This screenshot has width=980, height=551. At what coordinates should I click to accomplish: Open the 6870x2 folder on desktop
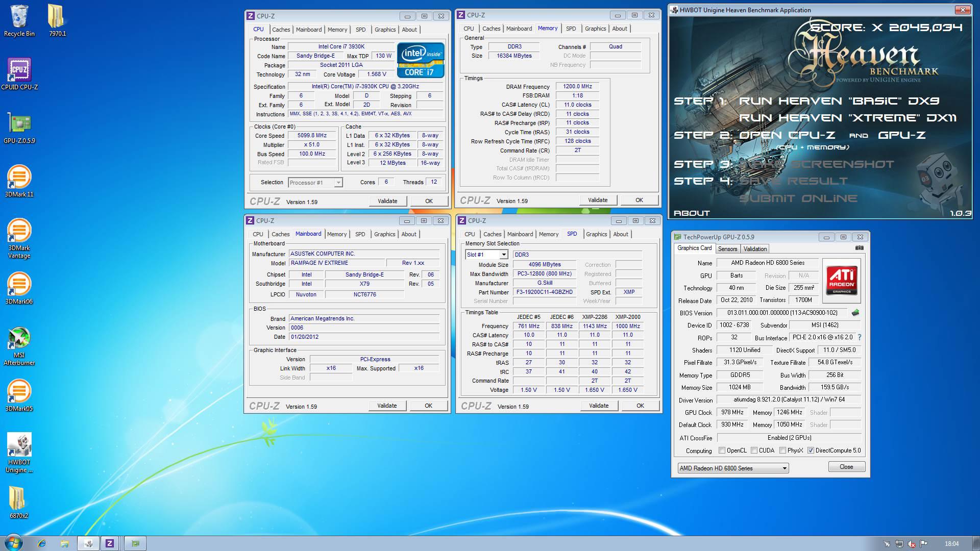(19, 503)
